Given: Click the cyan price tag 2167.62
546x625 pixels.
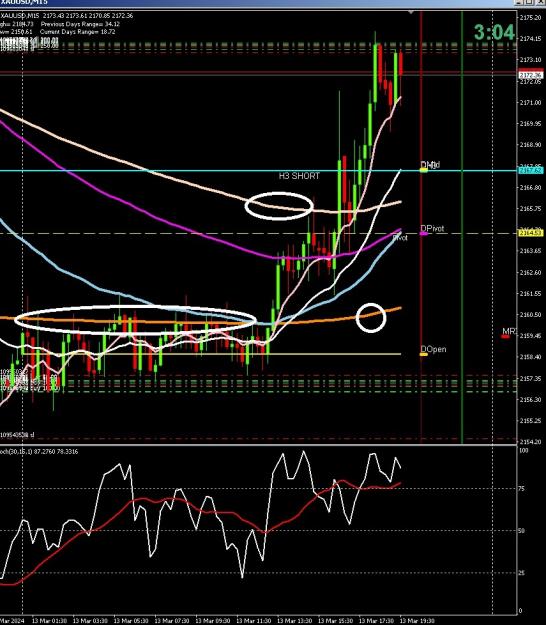Looking at the screenshot, I should (530, 171).
